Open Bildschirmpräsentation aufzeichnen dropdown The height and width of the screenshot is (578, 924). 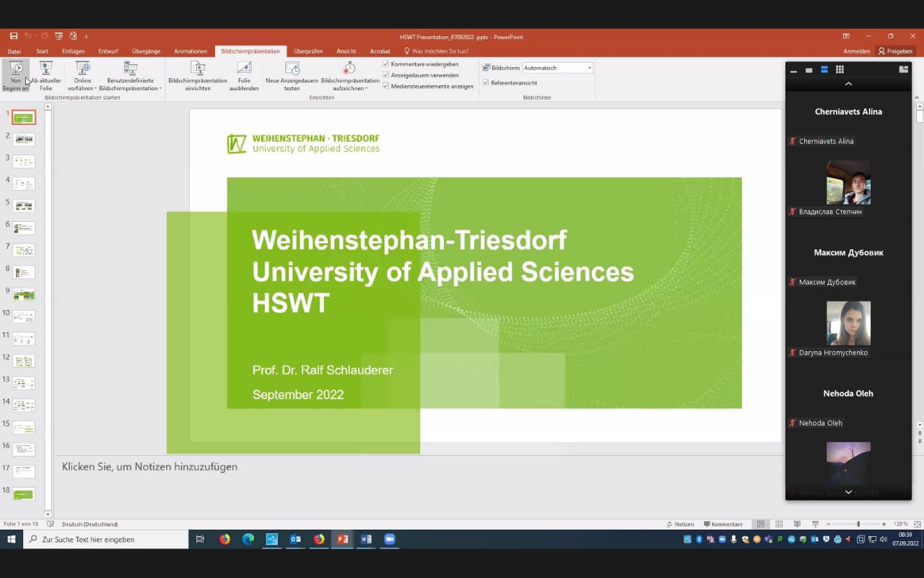[350, 76]
